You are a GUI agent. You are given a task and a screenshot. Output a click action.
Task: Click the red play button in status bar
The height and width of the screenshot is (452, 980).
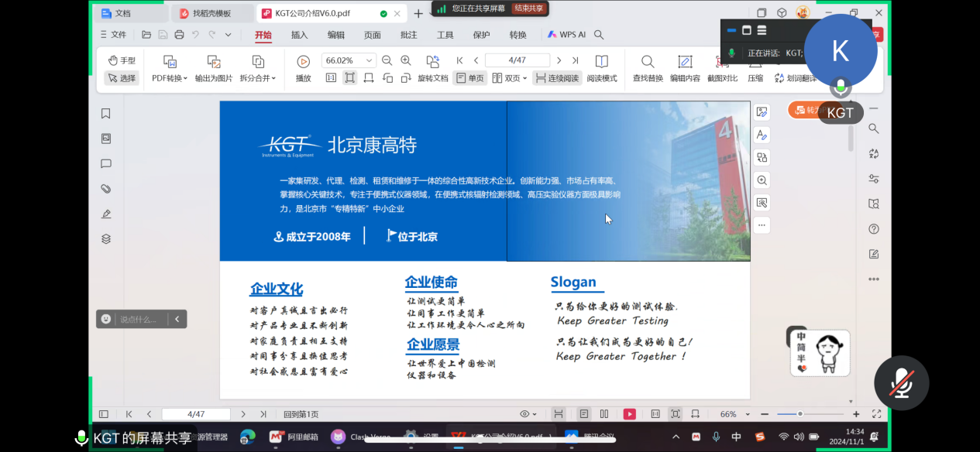pos(630,414)
